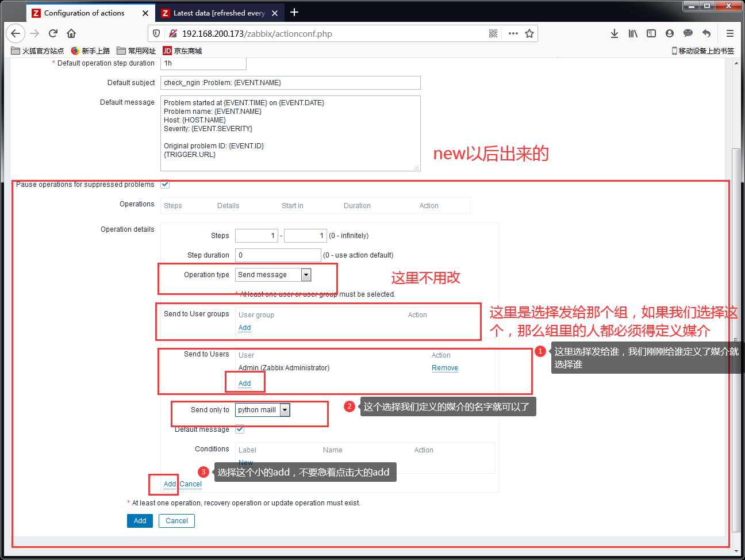745x560 pixels.
Task: Click the chat bubble toolbar icon
Action: coord(688,33)
